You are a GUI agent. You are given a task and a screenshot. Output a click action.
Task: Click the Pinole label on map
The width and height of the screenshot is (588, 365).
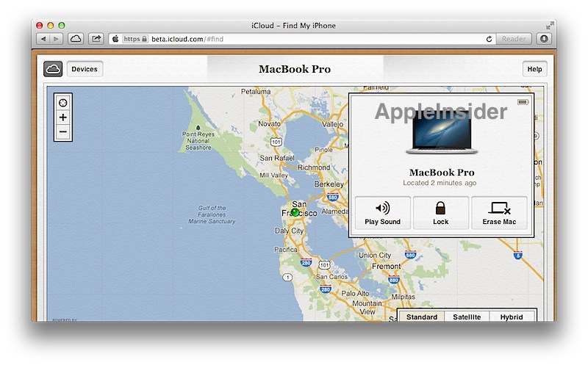click(x=323, y=150)
